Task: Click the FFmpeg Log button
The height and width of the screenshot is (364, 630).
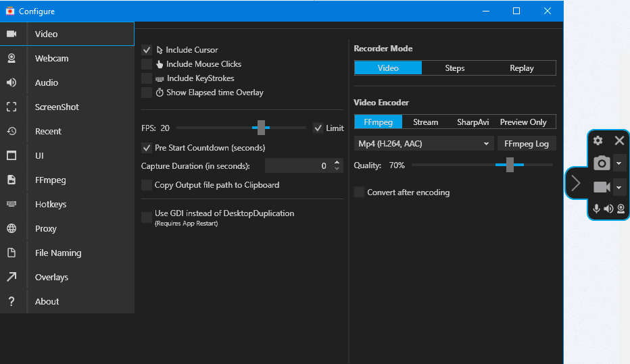Action: [x=527, y=144]
